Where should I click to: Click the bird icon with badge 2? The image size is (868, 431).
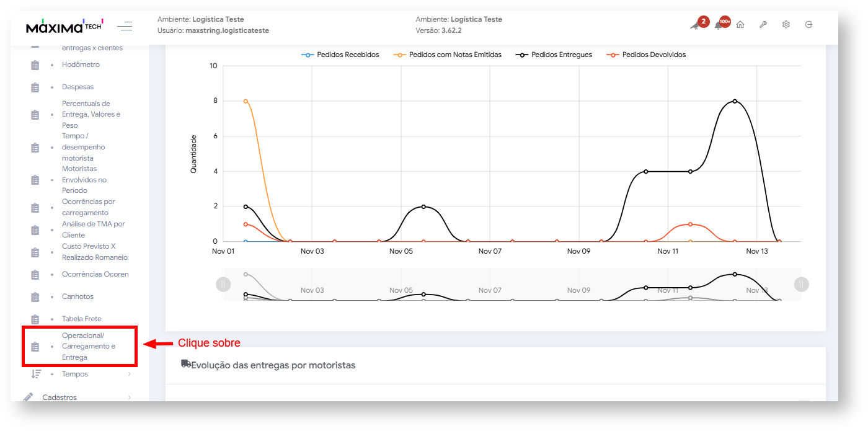(695, 25)
